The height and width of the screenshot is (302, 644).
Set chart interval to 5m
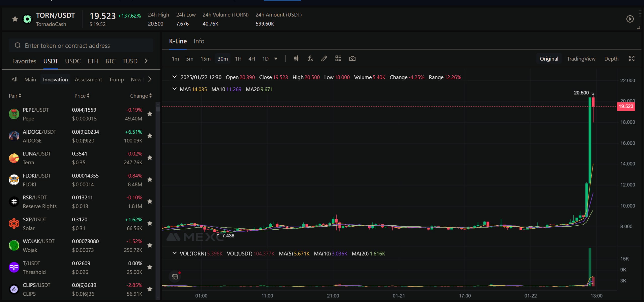tap(190, 59)
